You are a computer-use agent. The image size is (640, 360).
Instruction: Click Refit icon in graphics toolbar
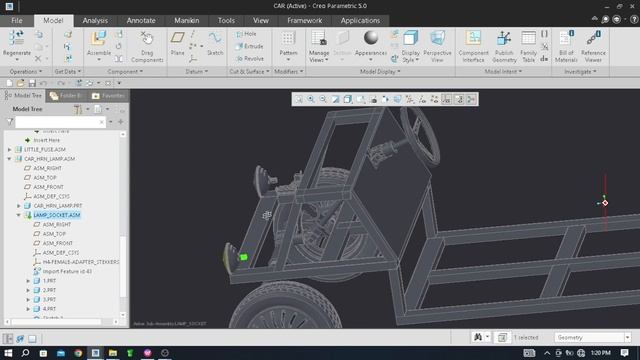click(x=299, y=99)
